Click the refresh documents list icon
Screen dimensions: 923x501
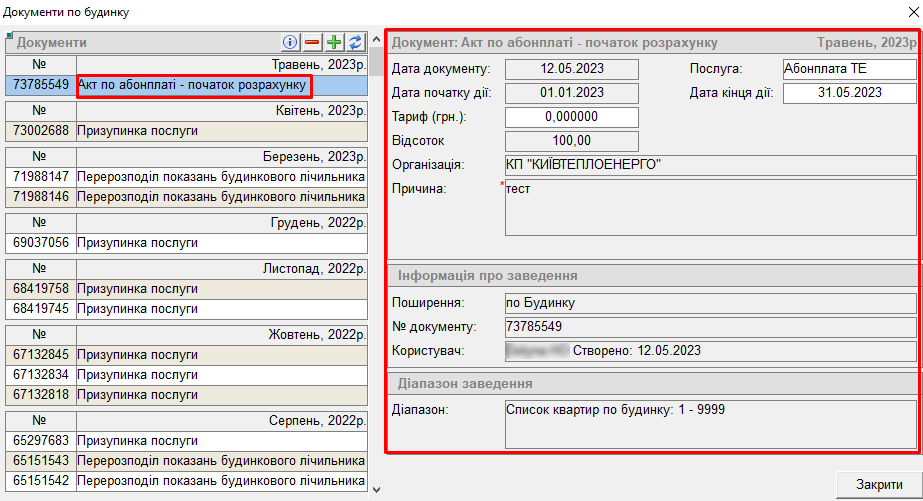tap(355, 42)
